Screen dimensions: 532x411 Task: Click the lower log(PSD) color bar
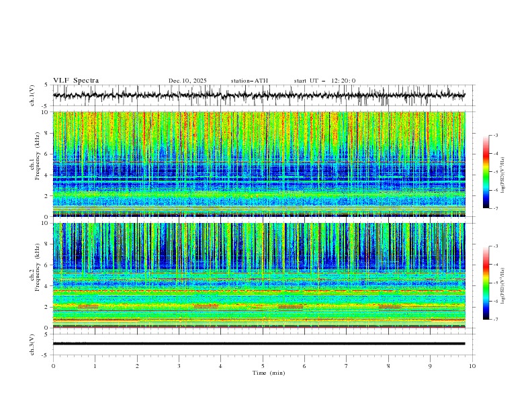point(486,283)
